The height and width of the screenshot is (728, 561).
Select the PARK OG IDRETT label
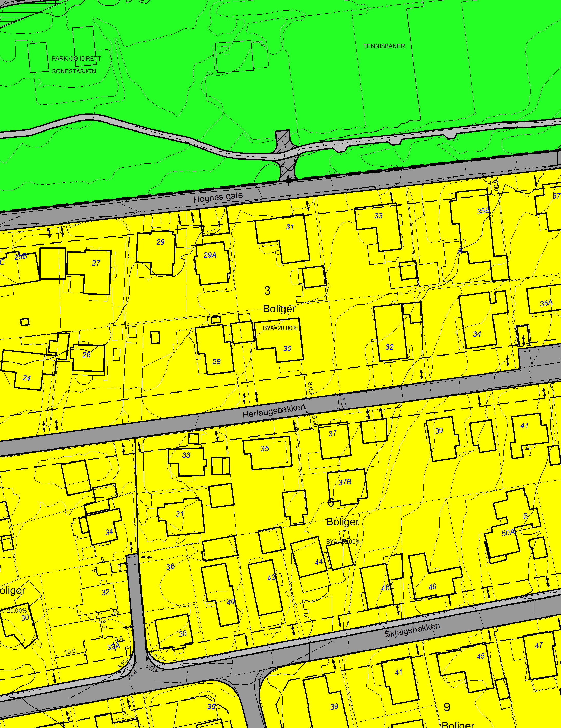[76, 59]
